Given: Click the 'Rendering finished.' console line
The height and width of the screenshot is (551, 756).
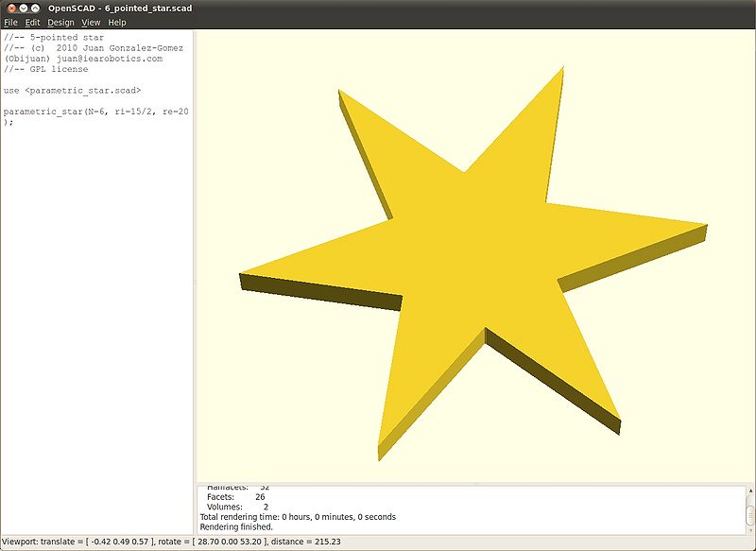Looking at the screenshot, I should [x=236, y=526].
